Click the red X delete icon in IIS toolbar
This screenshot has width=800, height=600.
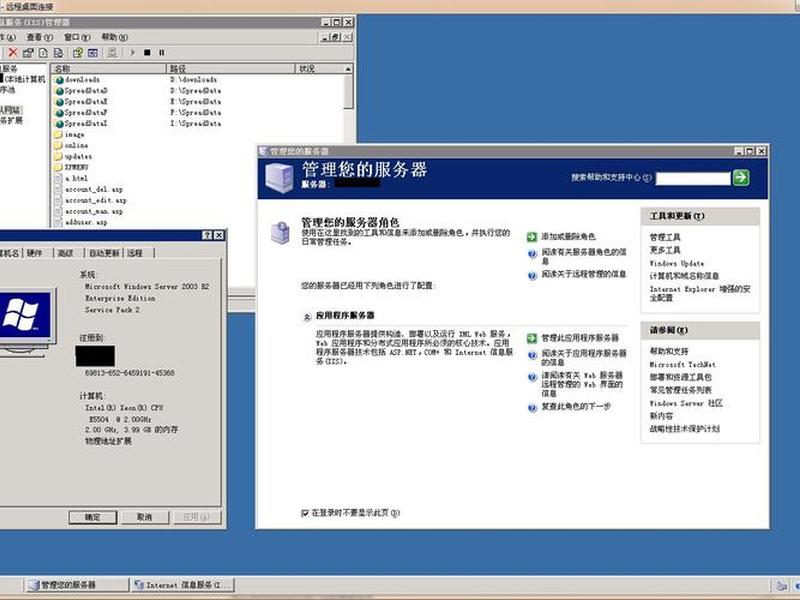click(x=13, y=53)
